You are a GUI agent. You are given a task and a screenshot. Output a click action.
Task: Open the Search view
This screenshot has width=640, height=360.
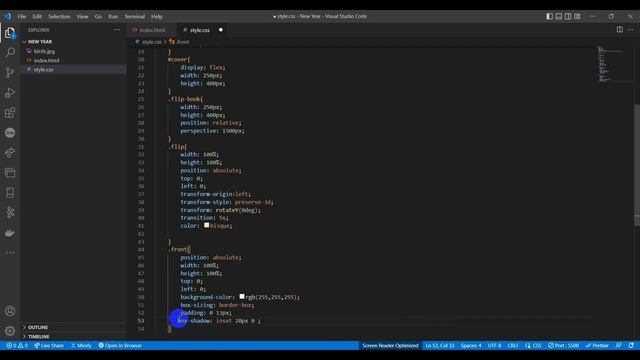pos(10,52)
